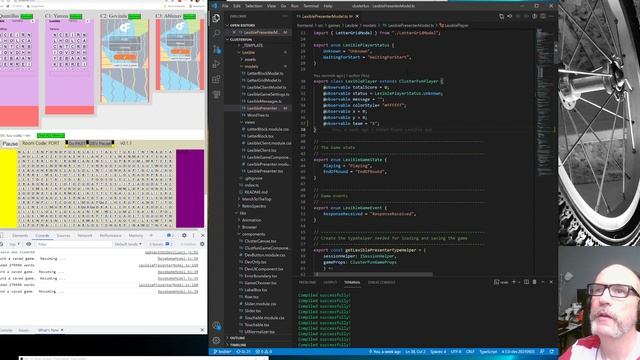Open editor More Actions ellipsis
Image resolution: width=640 pixels, height=360 pixels.
pos(551,16)
